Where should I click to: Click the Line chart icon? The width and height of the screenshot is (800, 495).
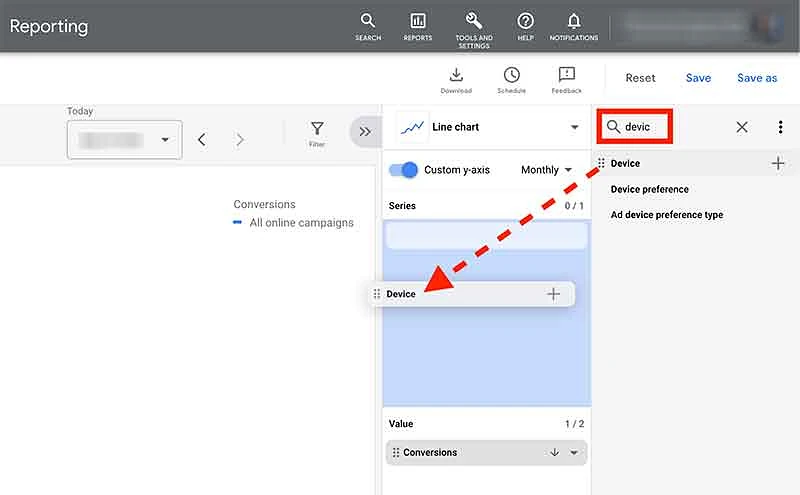412,127
